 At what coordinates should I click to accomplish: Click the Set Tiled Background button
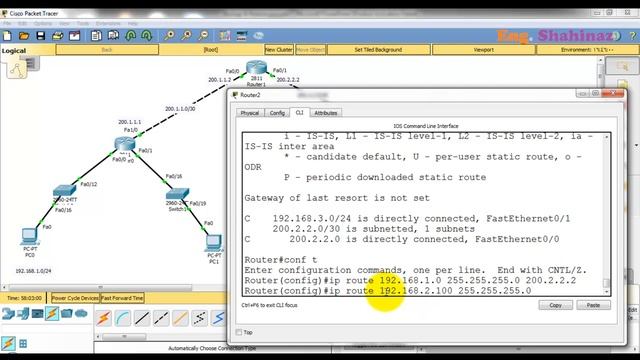coord(378,50)
